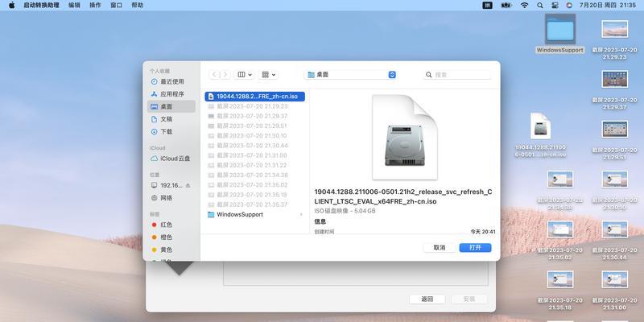Click the input method icon in menu bar

point(488,6)
